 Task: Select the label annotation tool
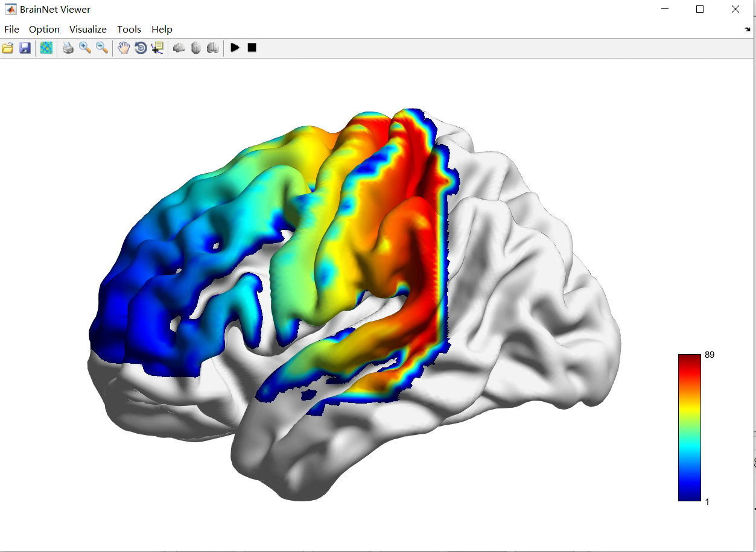click(x=157, y=48)
